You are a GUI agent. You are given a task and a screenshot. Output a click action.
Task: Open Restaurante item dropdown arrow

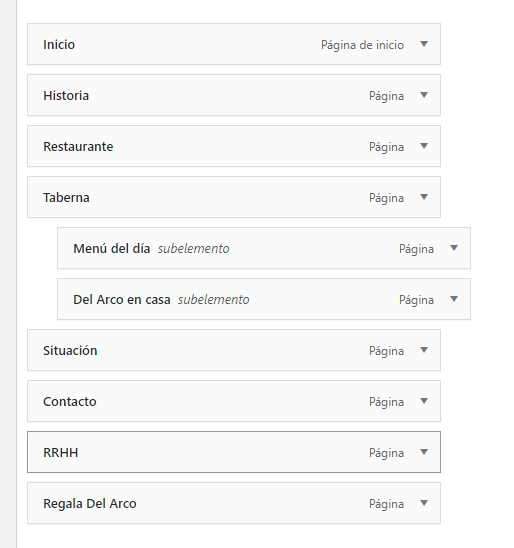click(x=424, y=146)
